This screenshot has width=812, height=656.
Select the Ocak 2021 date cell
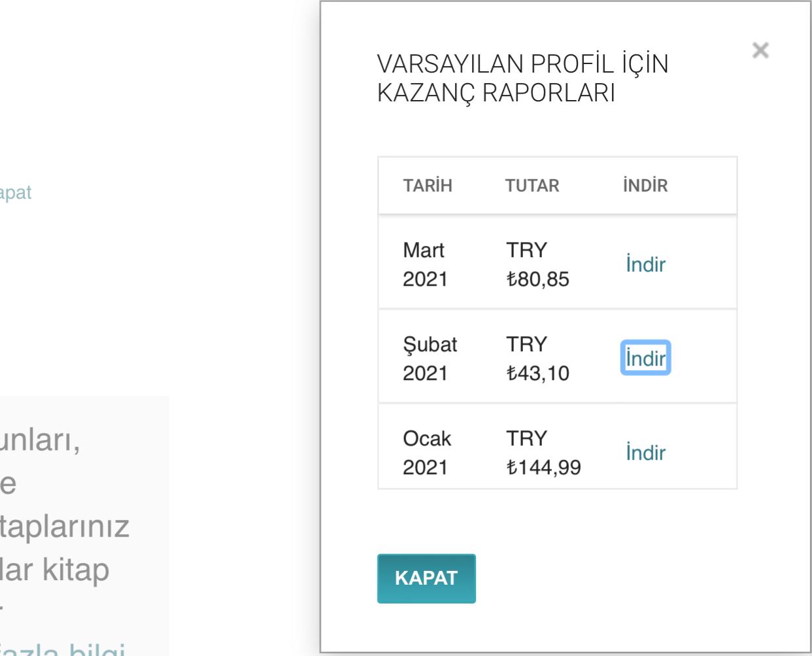click(427, 453)
